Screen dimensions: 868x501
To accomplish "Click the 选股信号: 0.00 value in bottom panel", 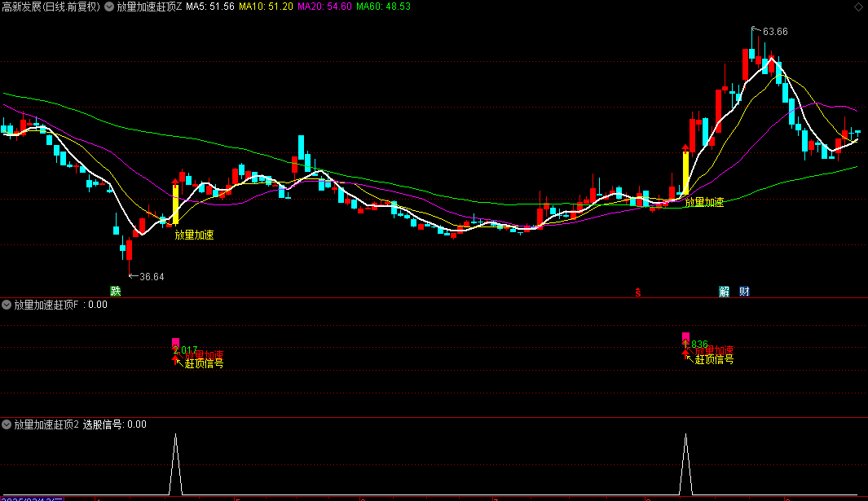I will pyautogui.click(x=115, y=424).
